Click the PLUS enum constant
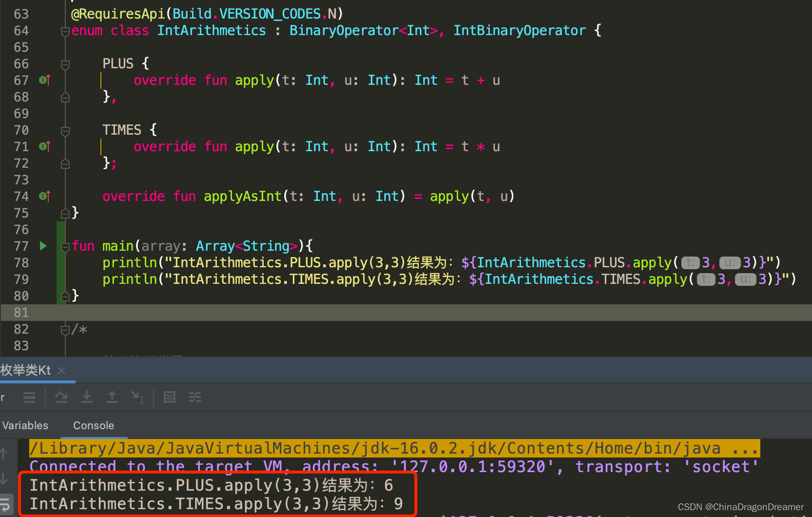The width and height of the screenshot is (812, 517). 118,63
